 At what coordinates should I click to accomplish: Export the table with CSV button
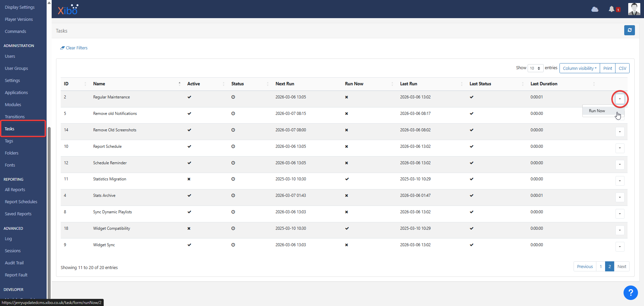622,68
